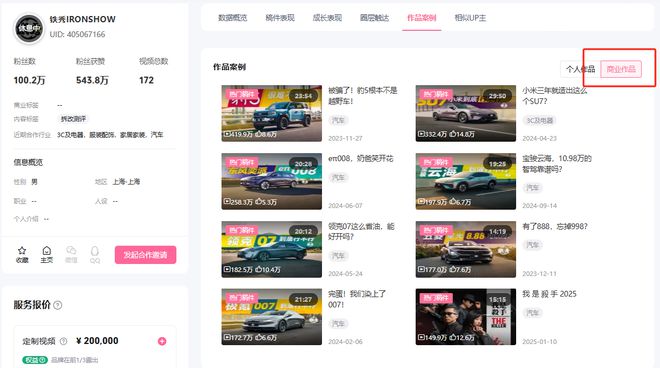Image resolution: width=660 pixels, height=368 pixels.
Task: Select the 商业作品 toggle option
Action: tap(621, 69)
